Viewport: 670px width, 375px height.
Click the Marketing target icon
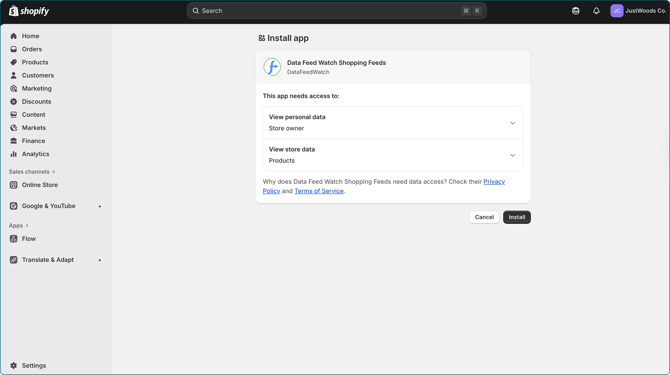(14, 88)
